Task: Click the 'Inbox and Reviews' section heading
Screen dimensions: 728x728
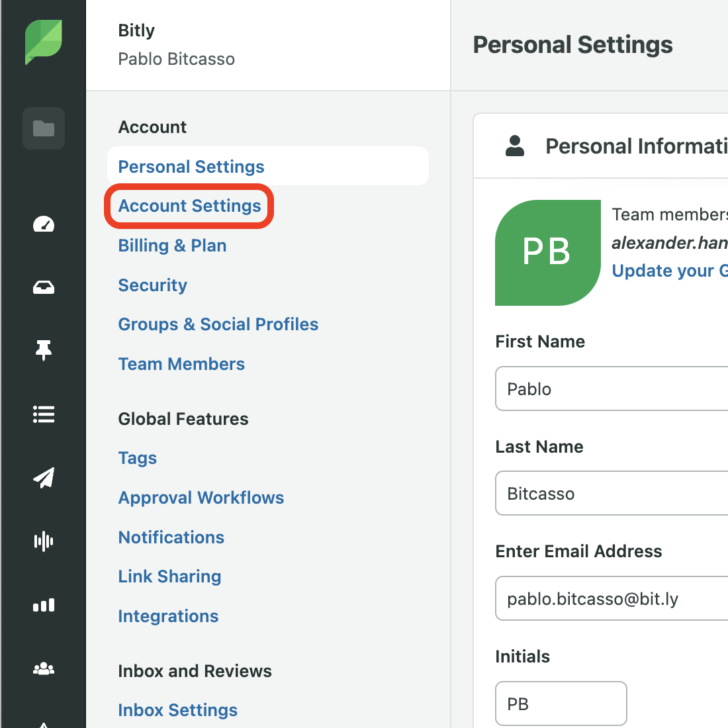Action: click(x=195, y=671)
